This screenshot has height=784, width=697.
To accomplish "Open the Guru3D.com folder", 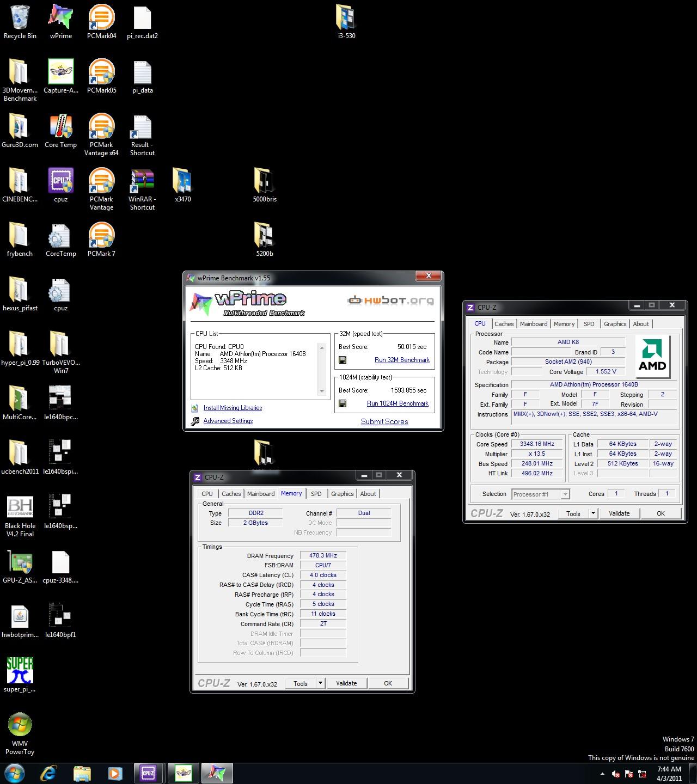I will click(x=20, y=131).
